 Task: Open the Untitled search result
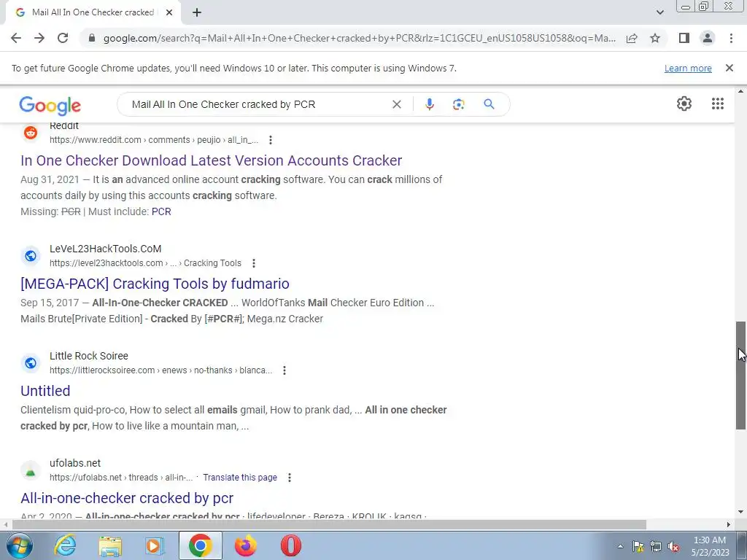click(x=45, y=391)
